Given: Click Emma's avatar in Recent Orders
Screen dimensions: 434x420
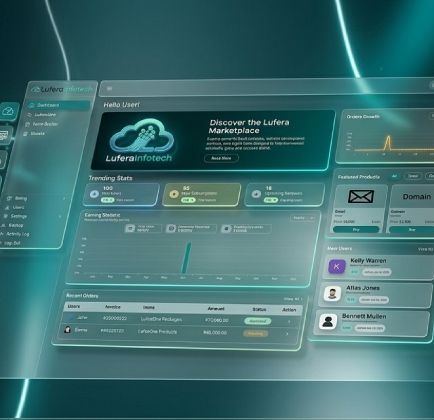Looking at the screenshot, I should pyautogui.click(x=67, y=330).
